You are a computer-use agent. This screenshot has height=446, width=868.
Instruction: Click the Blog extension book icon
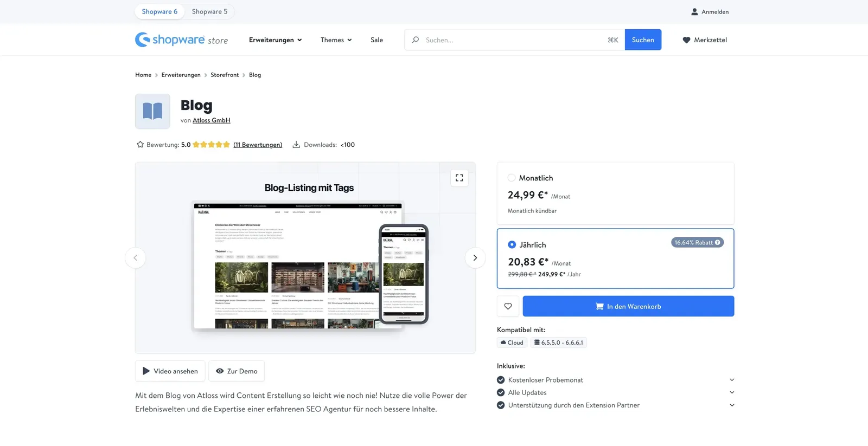pos(152,111)
